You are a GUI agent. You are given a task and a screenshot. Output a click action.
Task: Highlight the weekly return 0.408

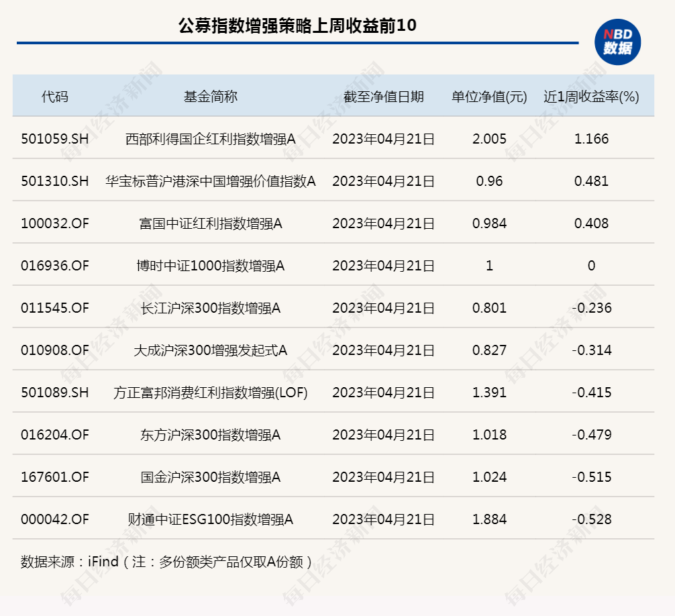pos(592,223)
